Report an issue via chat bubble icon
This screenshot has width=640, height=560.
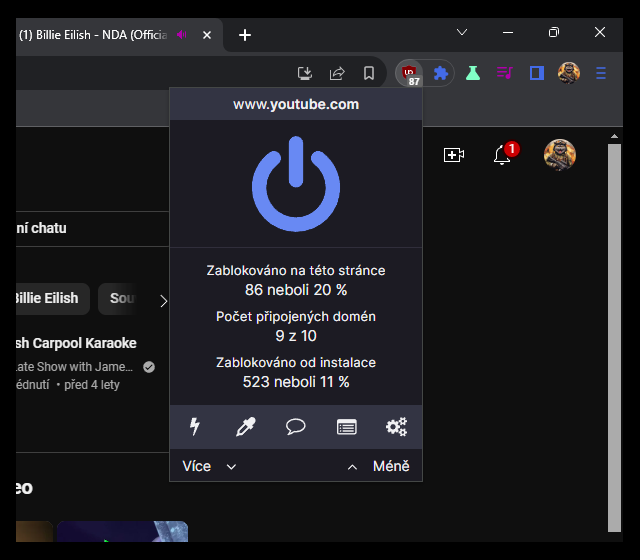coord(296,427)
